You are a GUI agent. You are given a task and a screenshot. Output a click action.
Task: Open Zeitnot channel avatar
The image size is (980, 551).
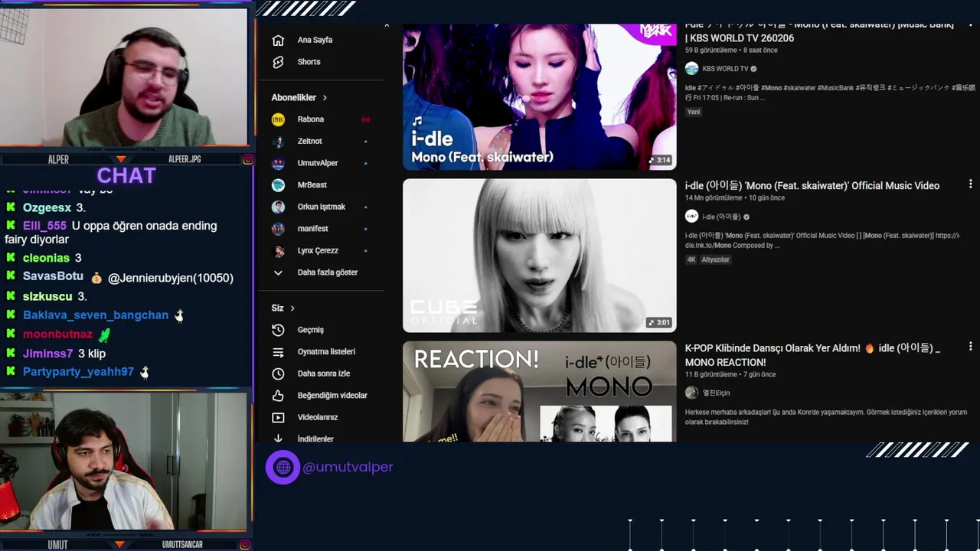(278, 142)
